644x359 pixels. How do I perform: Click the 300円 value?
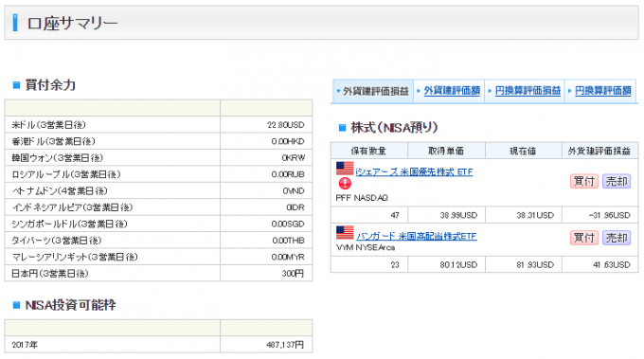click(x=293, y=273)
